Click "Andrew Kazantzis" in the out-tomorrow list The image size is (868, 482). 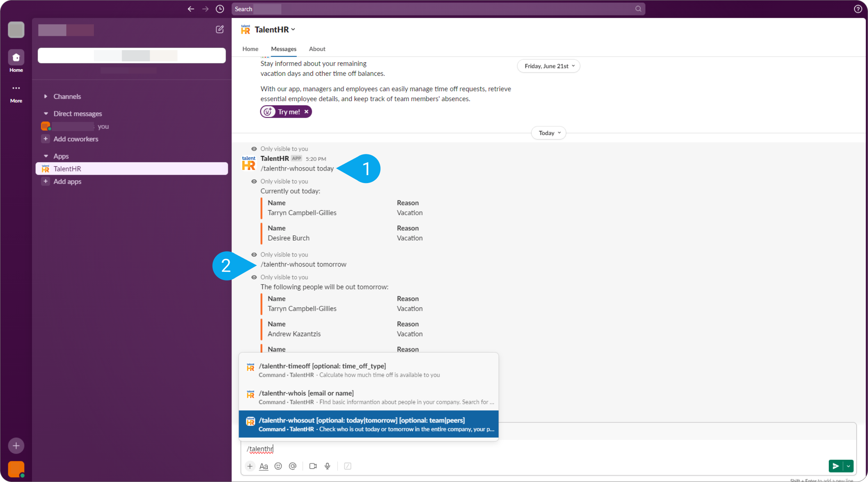[x=294, y=334]
